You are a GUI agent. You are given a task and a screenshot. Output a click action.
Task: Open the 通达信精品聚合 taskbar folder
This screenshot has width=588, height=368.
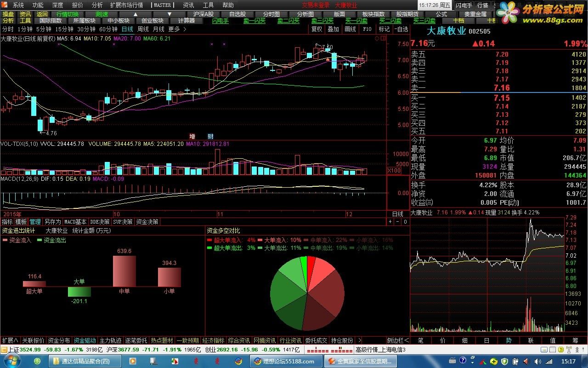click(x=85, y=362)
